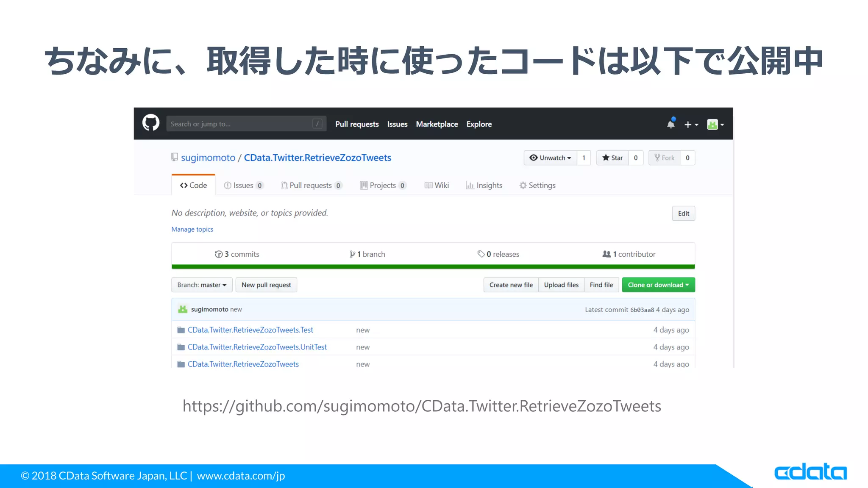Star the repository
The height and width of the screenshot is (488, 868).
(612, 158)
